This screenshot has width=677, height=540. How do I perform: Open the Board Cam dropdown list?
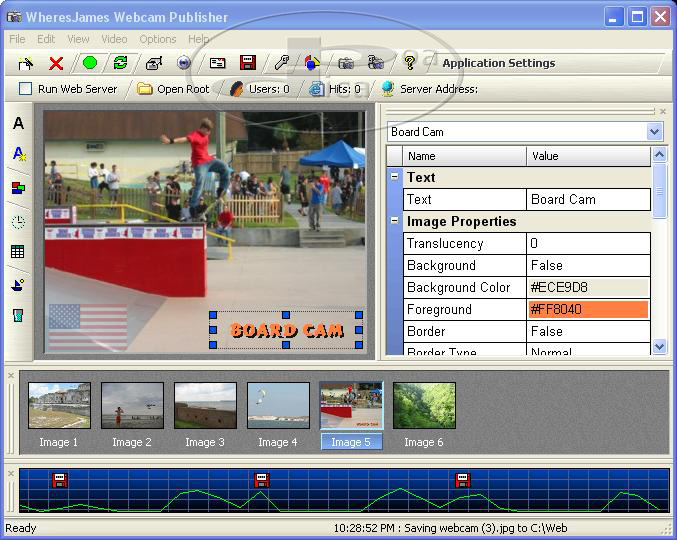pos(654,132)
